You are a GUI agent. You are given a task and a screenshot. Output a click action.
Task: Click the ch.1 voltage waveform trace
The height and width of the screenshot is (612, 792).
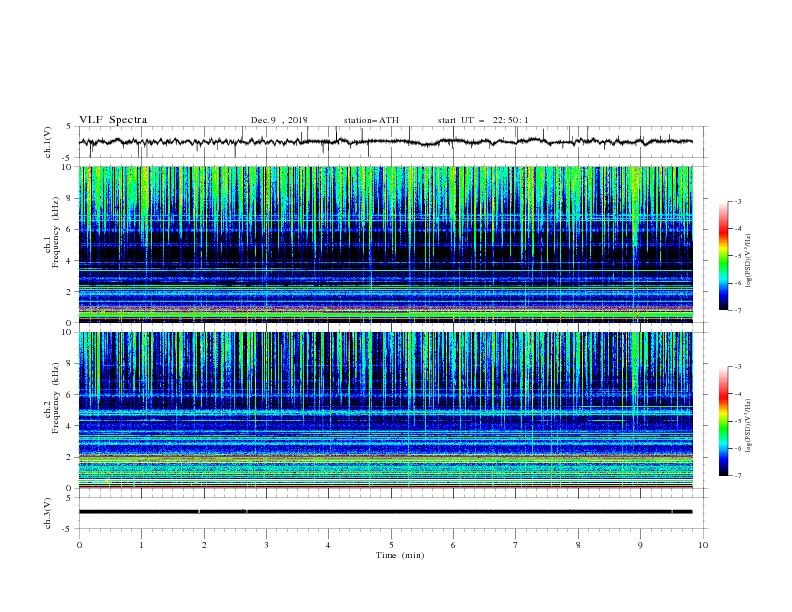click(385, 142)
